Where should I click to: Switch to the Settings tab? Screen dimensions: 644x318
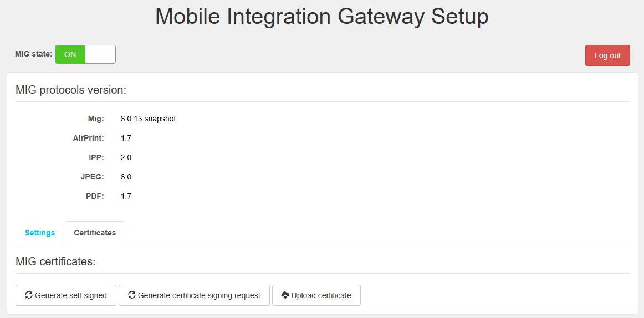tap(40, 233)
